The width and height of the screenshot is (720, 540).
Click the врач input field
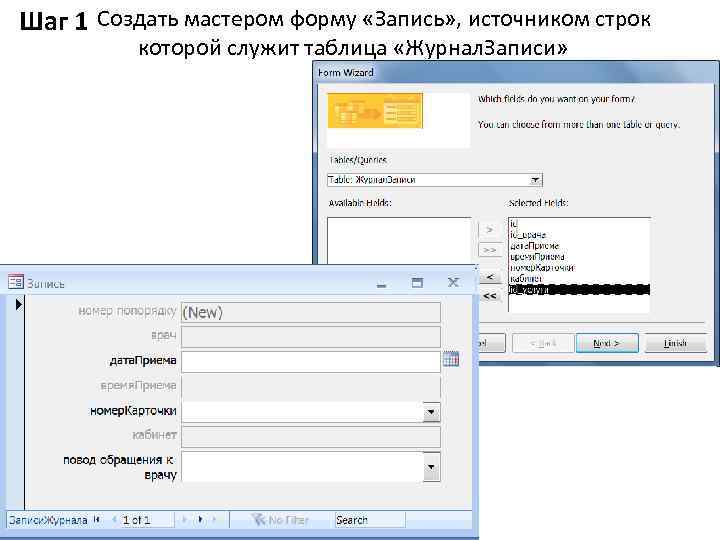(311, 336)
